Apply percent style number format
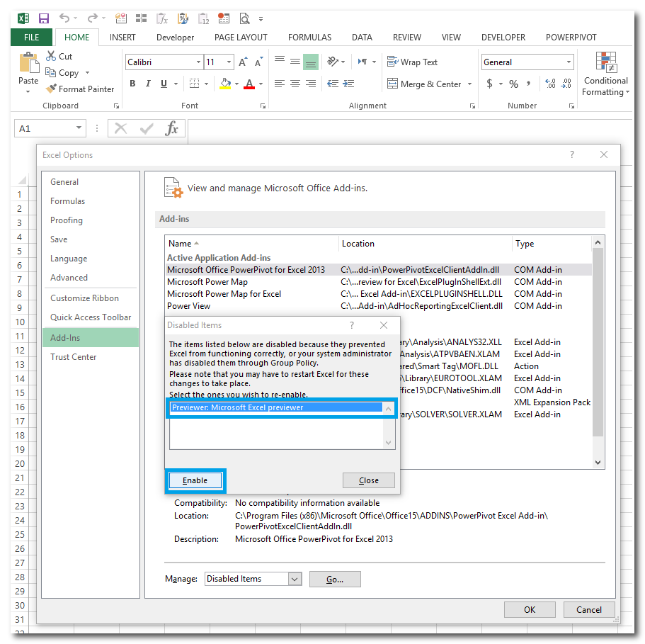645x644 pixels. coord(513,84)
